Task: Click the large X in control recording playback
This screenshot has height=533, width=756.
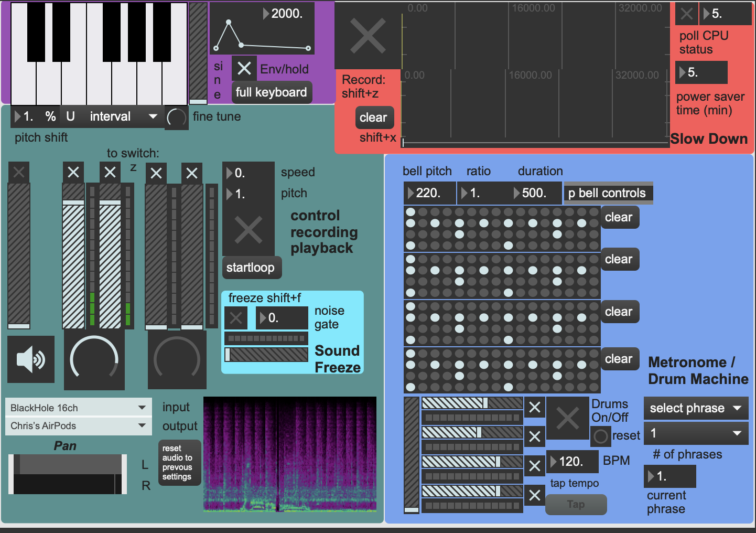Action: (249, 231)
